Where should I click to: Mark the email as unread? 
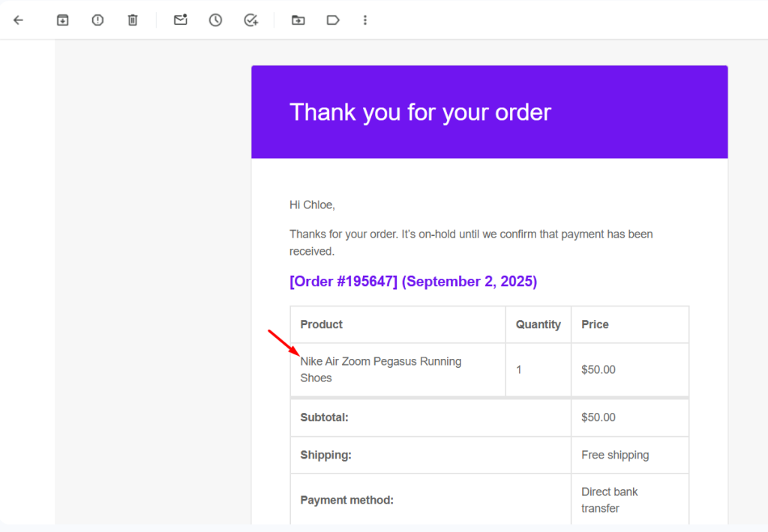(180, 20)
